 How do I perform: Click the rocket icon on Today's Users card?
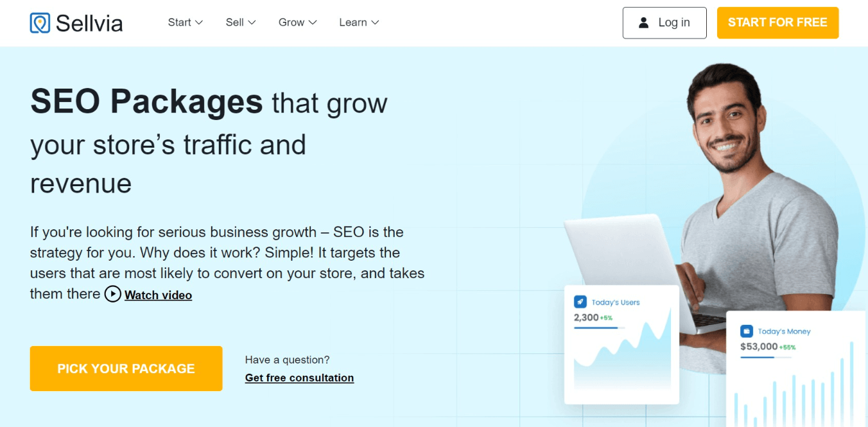pyautogui.click(x=580, y=302)
